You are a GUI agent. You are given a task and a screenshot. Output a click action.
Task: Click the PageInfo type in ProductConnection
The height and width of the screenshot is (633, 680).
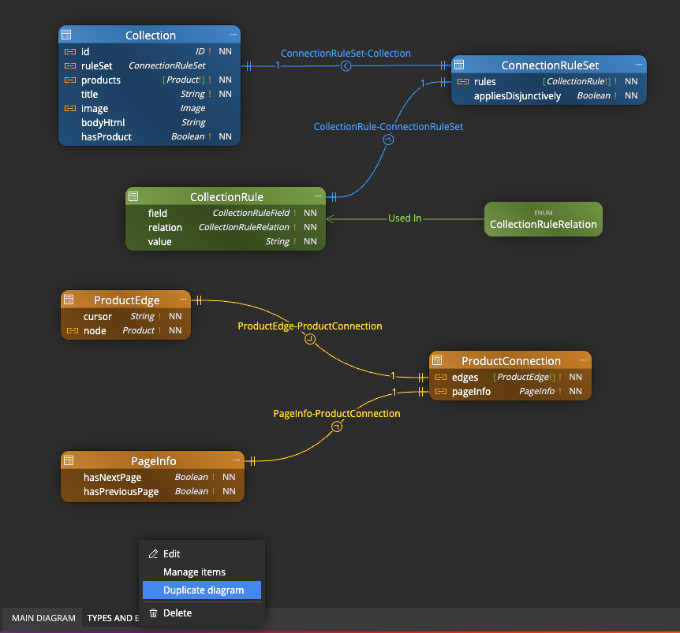tap(537, 391)
